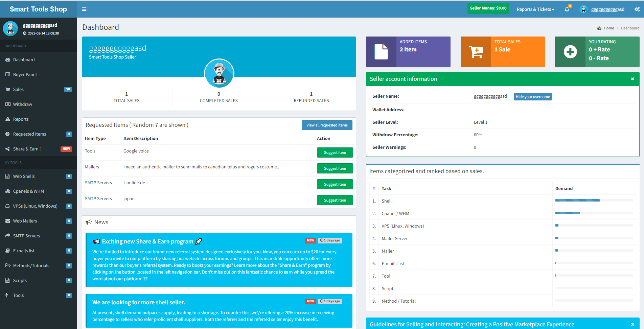
Task: Click the Your Rating plus icon
Action: pyautogui.click(x=570, y=52)
